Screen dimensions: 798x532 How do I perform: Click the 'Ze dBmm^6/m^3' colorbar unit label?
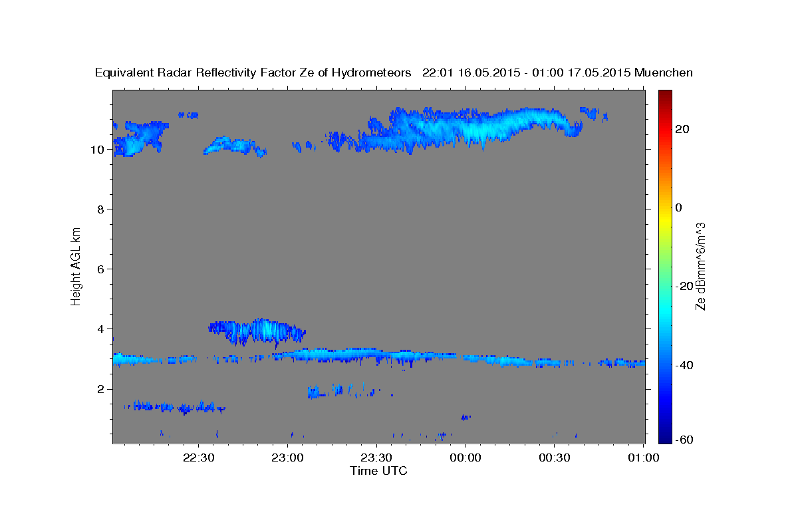coord(700,266)
